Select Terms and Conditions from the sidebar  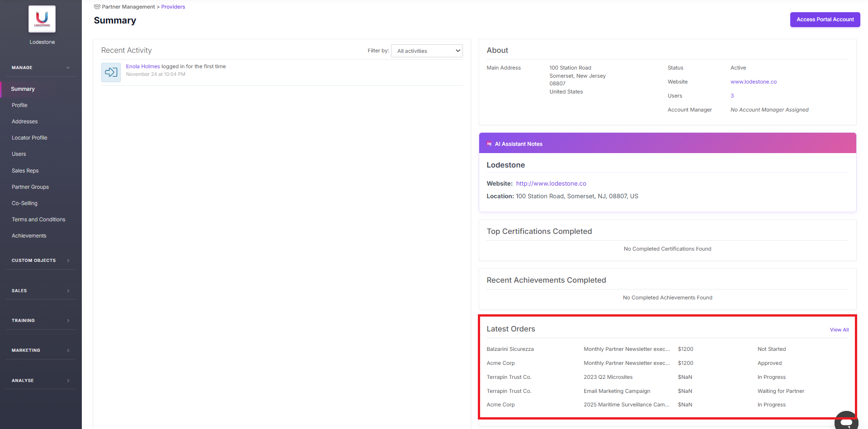pyautogui.click(x=38, y=219)
